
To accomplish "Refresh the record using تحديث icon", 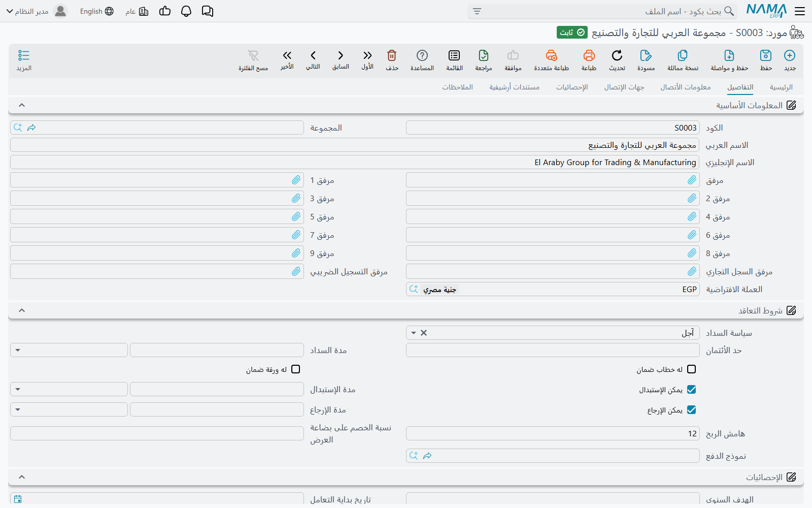I will pos(617,55).
